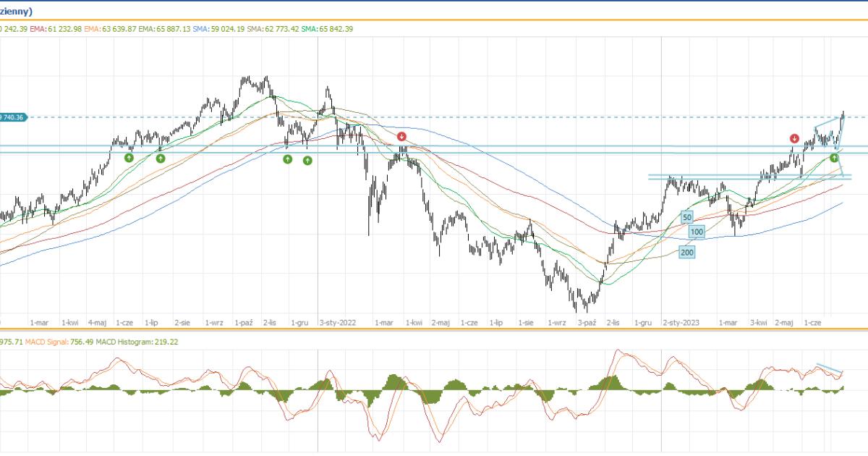Click the green up-arrow marker above 1-lip 2021
This screenshot has width=868, height=456.
click(x=161, y=158)
